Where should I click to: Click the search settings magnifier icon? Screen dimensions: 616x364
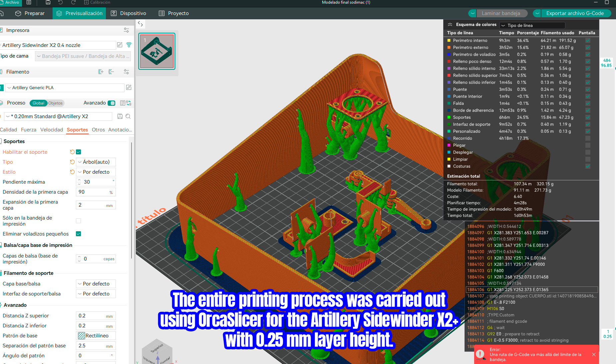(x=128, y=116)
